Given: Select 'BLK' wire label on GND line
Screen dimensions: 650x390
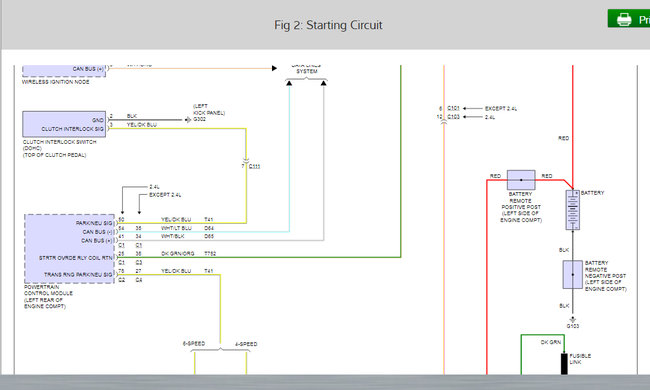Looking at the screenshot, I should pos(132,116).
